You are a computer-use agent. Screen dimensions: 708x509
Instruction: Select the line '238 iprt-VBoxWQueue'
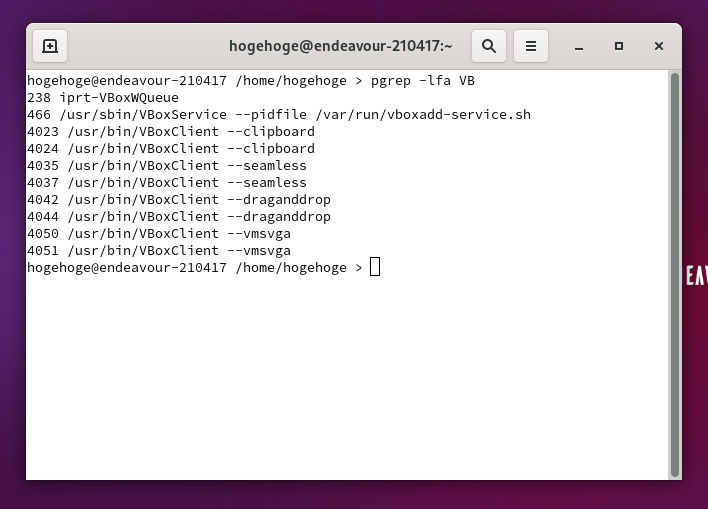tap(103, 98)
